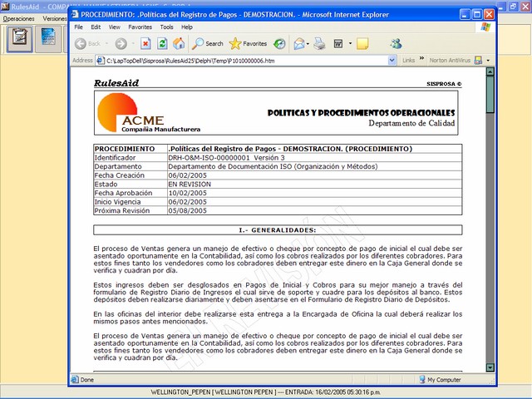Click the vertical scrollbar up arrow
The width and height of the screenshot is (532, 399).
pyautogui.click(x=490, y=71)
